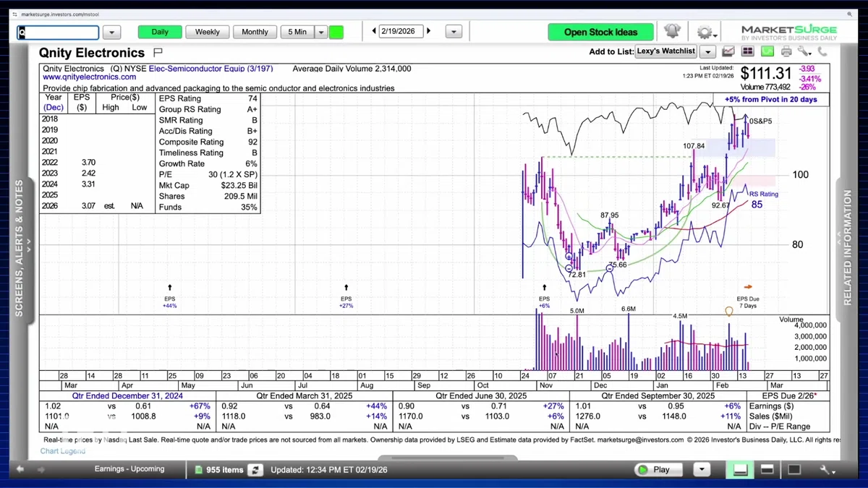Select the 5 Min intraday timeframe
868x488 pixels.
coord(297,32)
